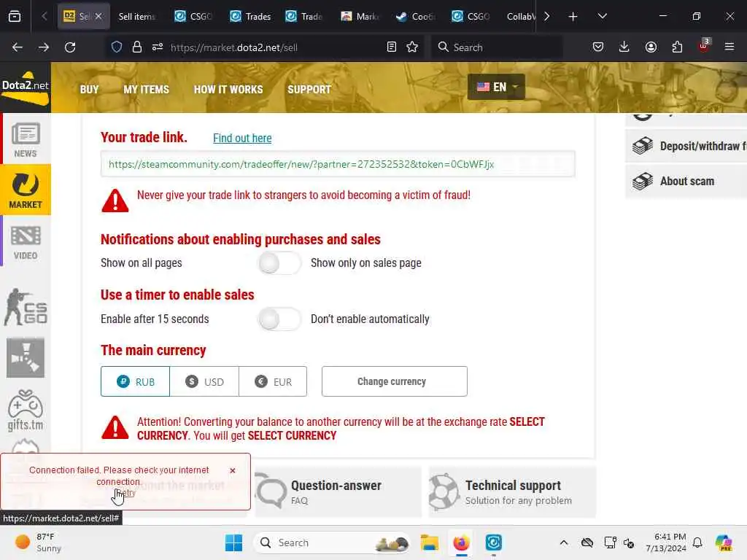Viewport: 747px width, 560px height.
Task: Click the Firefox search box
Action: tap(497, 47)
